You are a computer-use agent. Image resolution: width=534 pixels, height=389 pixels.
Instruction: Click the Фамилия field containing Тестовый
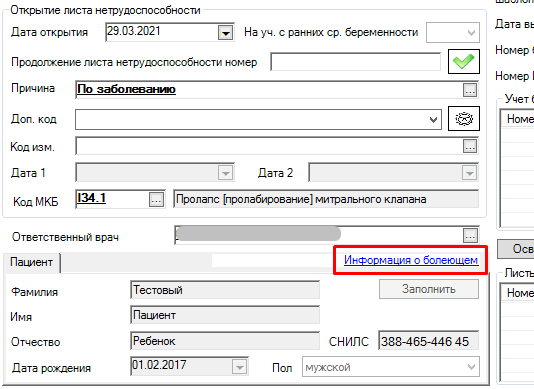click(225, 290)
